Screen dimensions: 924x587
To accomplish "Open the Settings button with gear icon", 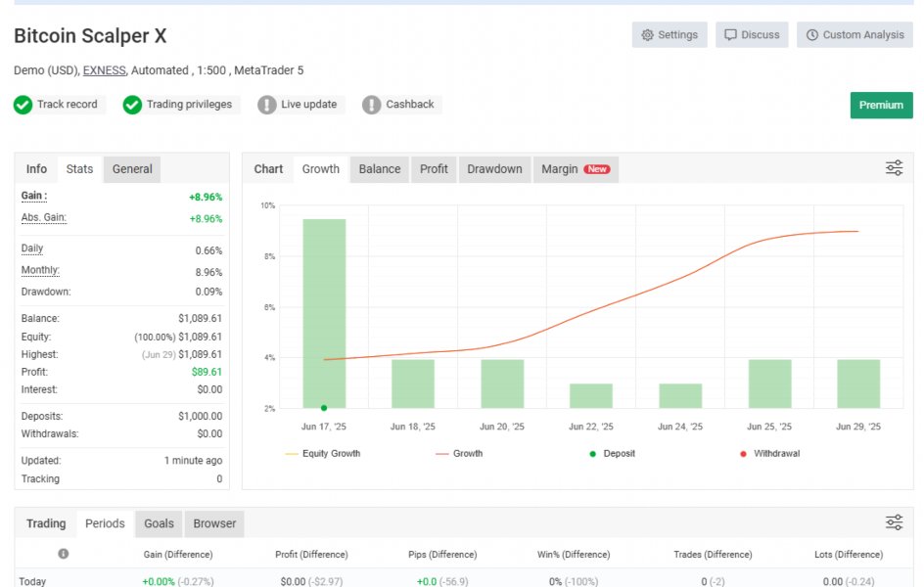I will [x=670, y=35].
